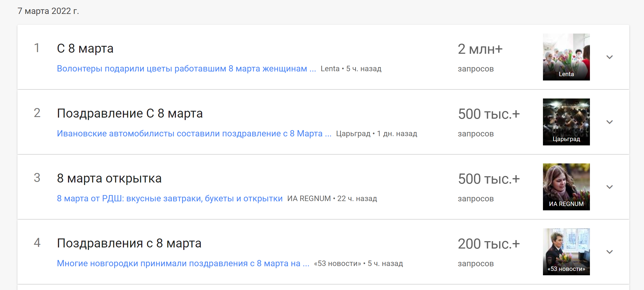Expand the "Поздравление С 8 марта" row
Screen dimensions: 644x290
[x=610, y=122]
